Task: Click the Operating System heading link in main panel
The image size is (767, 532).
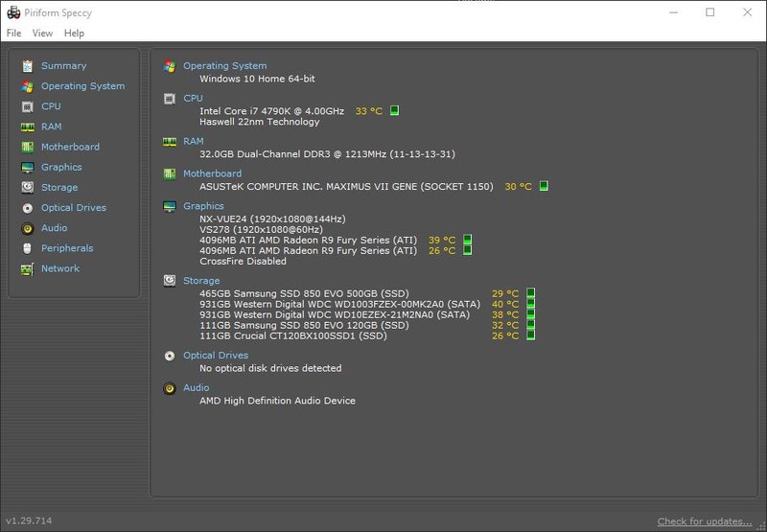Action: [225, 65]
